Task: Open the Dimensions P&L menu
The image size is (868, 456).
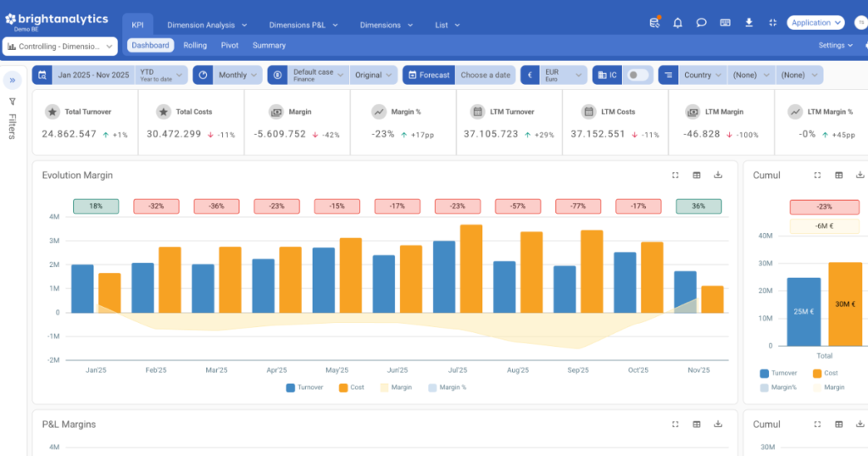Action: pyautogui.click(x=303, y=25)
